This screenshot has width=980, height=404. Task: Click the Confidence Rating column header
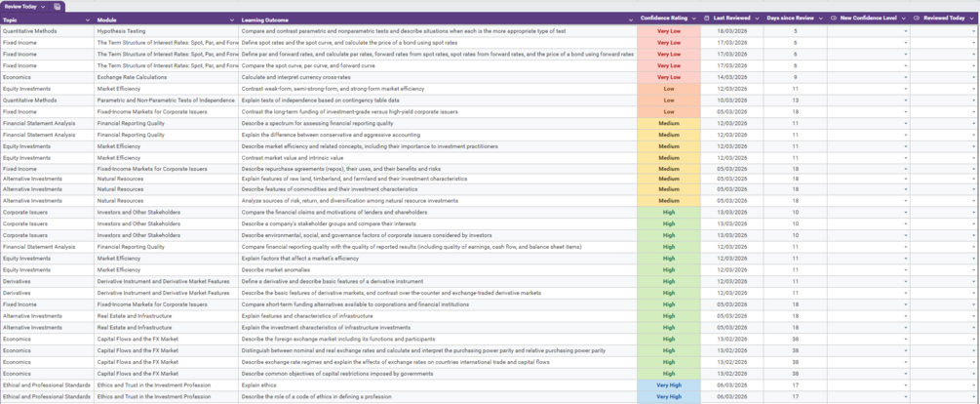[669, 19]
